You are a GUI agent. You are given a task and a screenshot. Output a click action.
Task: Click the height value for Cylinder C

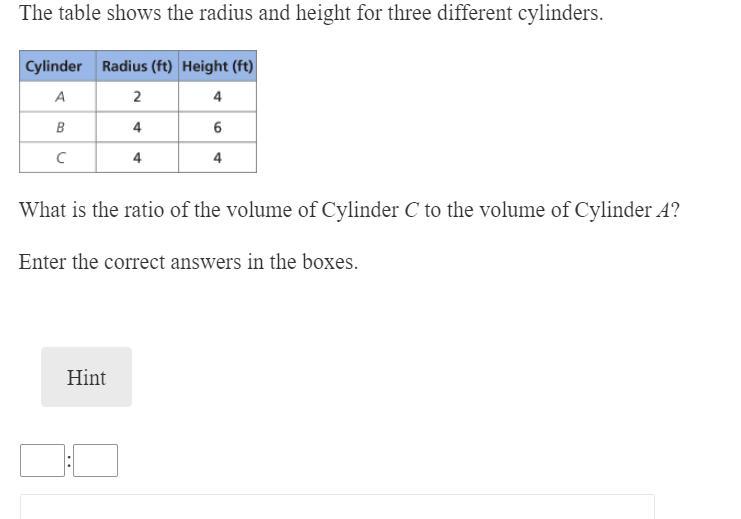pos(217,158)
